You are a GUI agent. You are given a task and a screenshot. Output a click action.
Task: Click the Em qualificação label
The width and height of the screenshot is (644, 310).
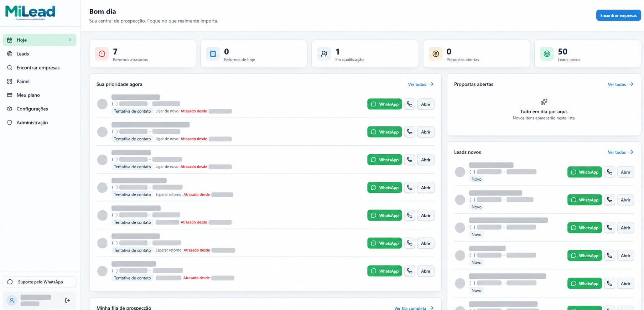pos(349,60)
